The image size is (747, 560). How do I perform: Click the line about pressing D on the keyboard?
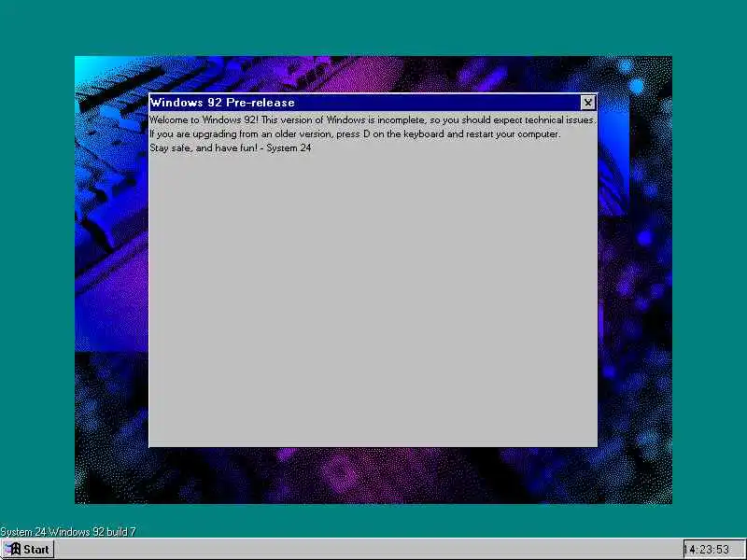[355, 133]
